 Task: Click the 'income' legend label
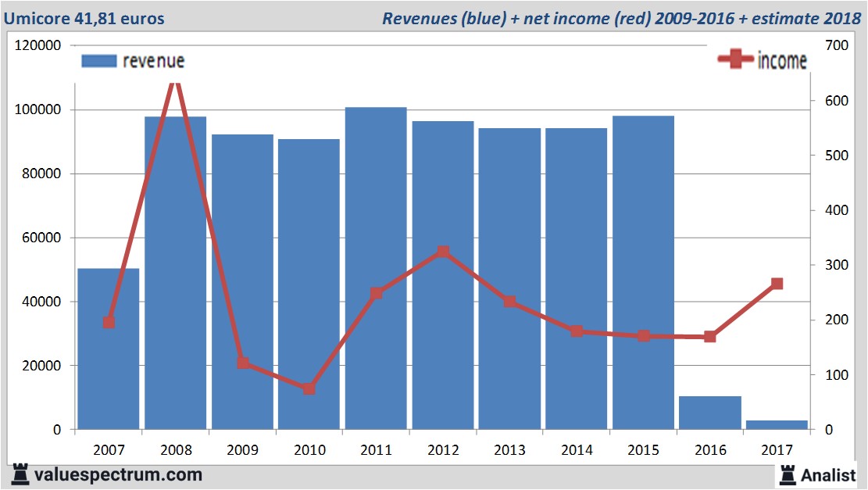click(782, 60)
